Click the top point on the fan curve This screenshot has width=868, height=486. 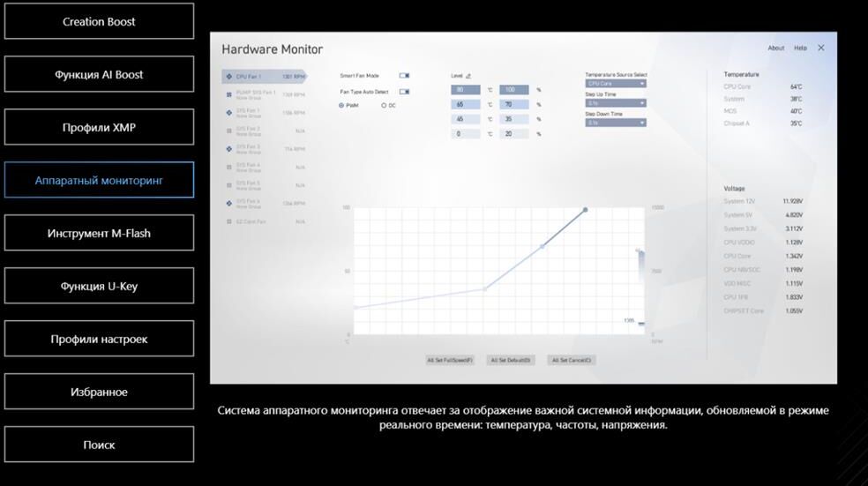(x=585, y=210)
